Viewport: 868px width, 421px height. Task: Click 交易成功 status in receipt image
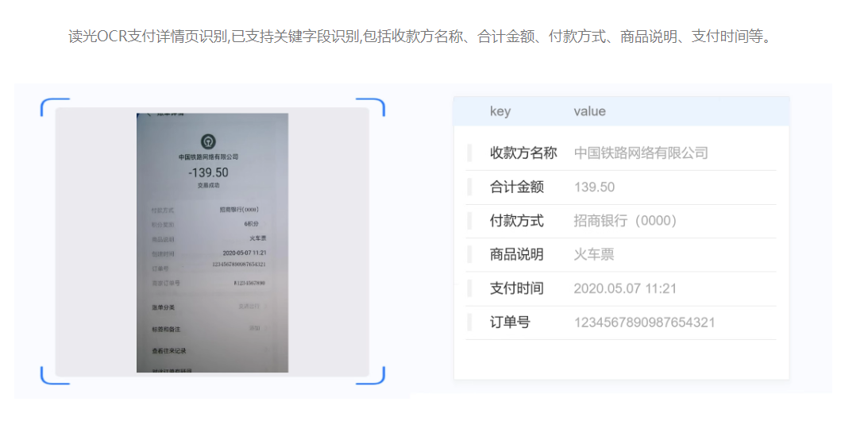[209, 186]
